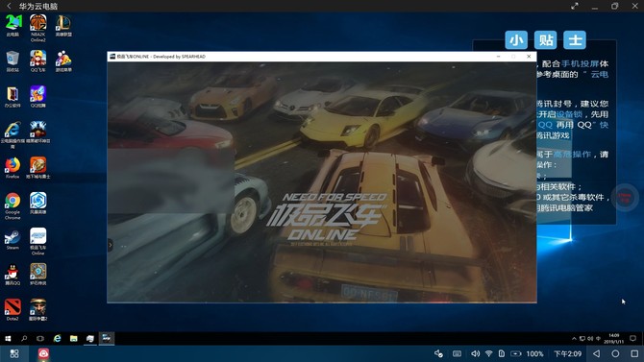
Task: Open the Windows Start menu
Action: 8,339
